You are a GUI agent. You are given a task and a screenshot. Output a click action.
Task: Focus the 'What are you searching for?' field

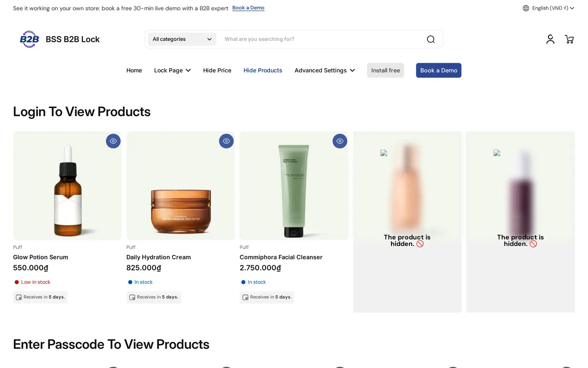coord(321,39)
